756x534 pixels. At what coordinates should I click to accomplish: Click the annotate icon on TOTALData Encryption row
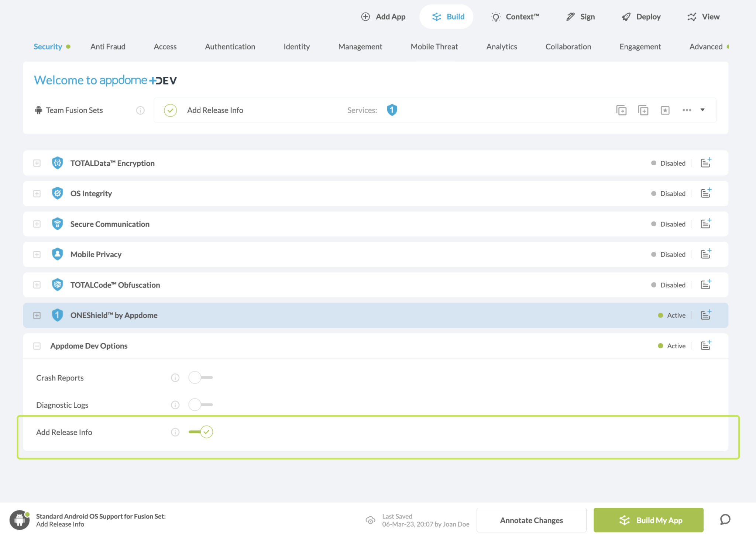(705, 163)
